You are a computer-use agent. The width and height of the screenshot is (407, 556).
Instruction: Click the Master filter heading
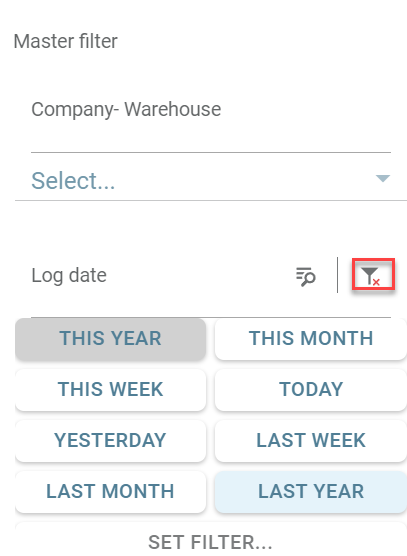66,41
